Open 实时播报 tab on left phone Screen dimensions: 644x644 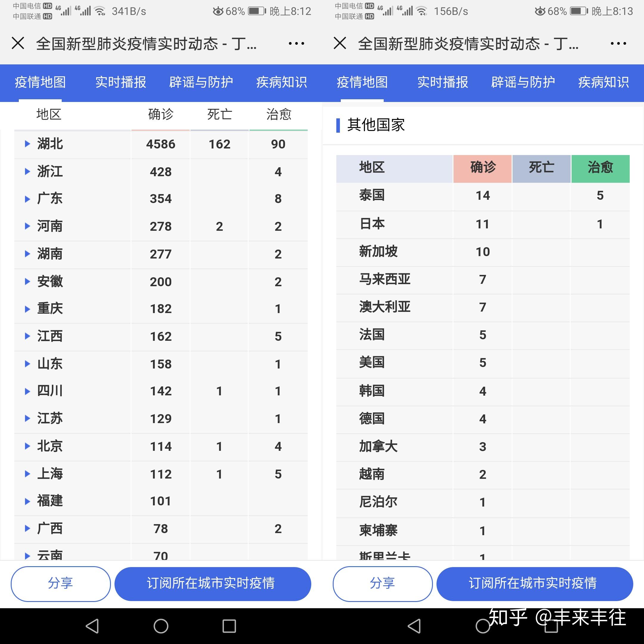point(121,82)
